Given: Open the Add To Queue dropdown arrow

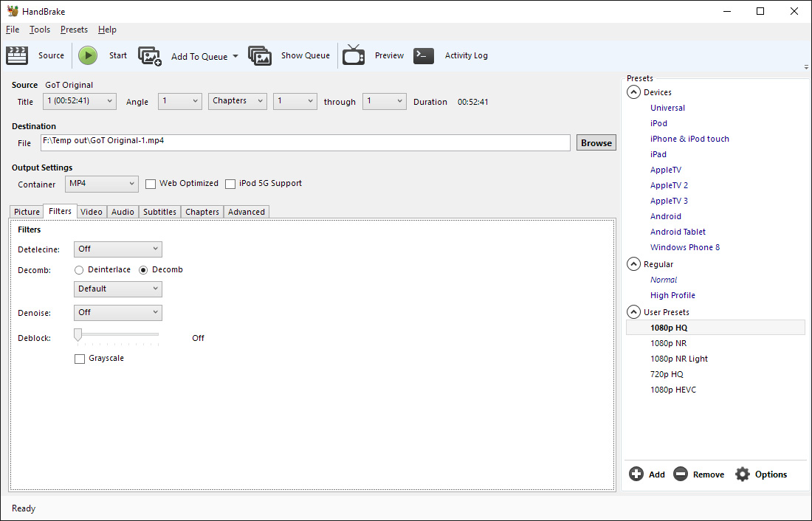Looking at the screenshot, I should click(x=235, y=56).
